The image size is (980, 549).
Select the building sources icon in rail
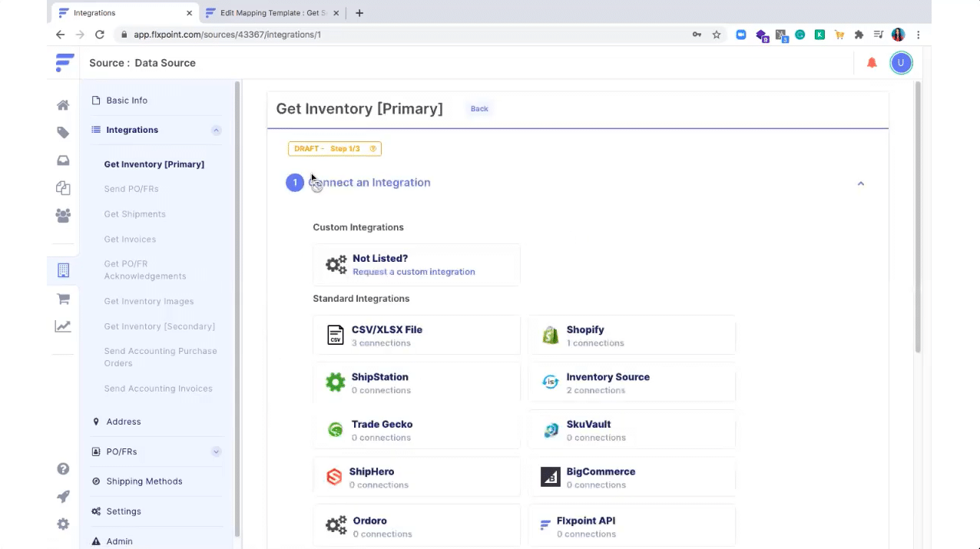(x=63, y=270)
